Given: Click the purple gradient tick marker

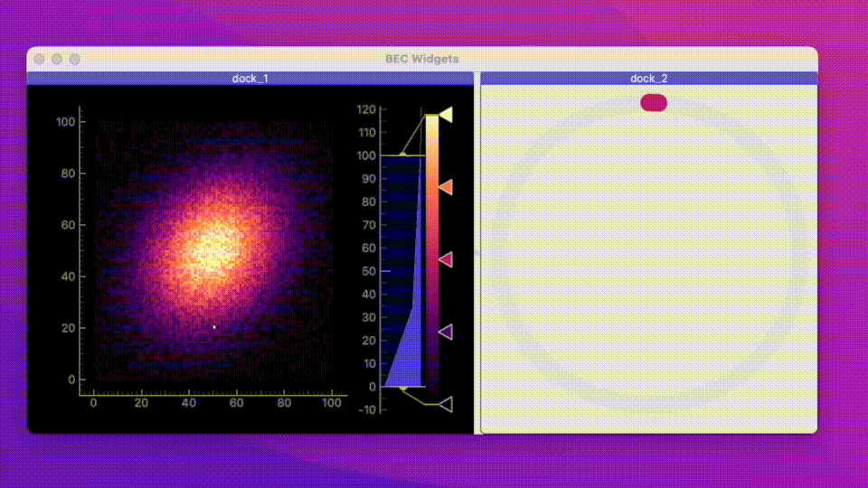Looking at the screenshot, I should pos(446,333).
